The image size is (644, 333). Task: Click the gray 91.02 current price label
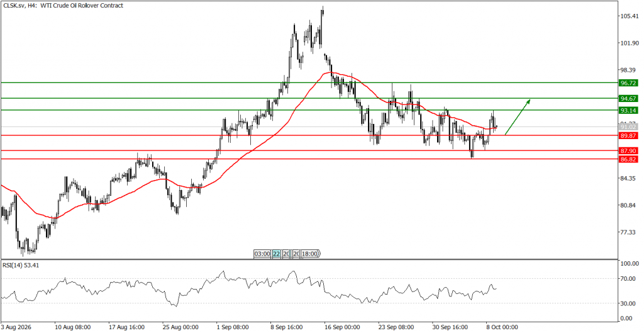click(628, 127)
